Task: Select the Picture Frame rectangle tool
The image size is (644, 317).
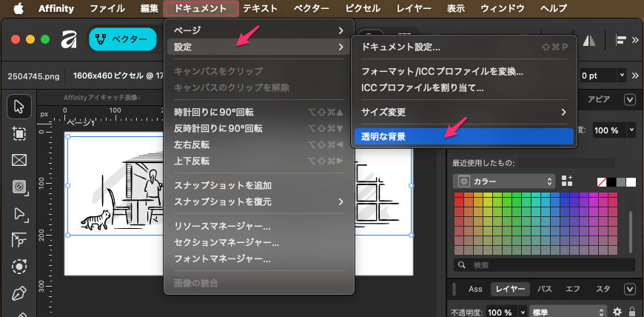Action: tap(19, 160)
